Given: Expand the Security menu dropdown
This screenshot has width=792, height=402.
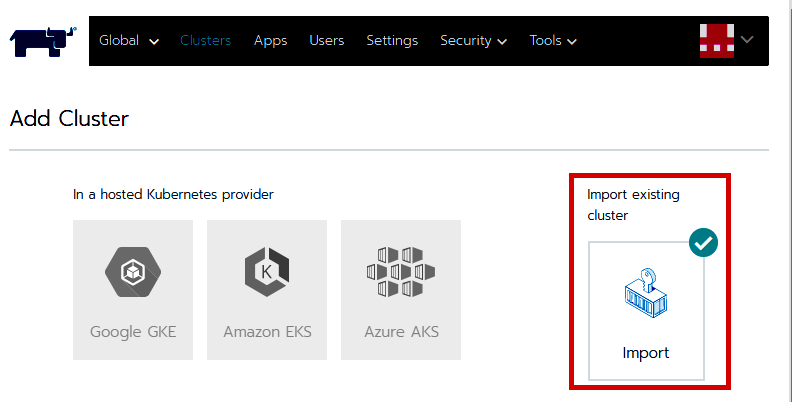Looking at the screenshot, I should tap(473, 40).
